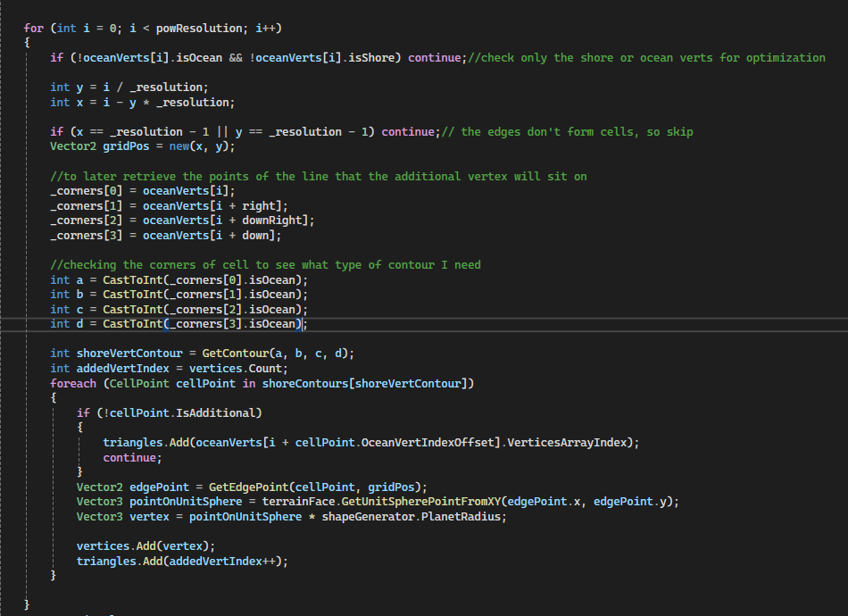Click 'addedVertIndex++' in the triangles.Add call
The width and height of the screenshot is (848, 616).
[x=221, y=561]
